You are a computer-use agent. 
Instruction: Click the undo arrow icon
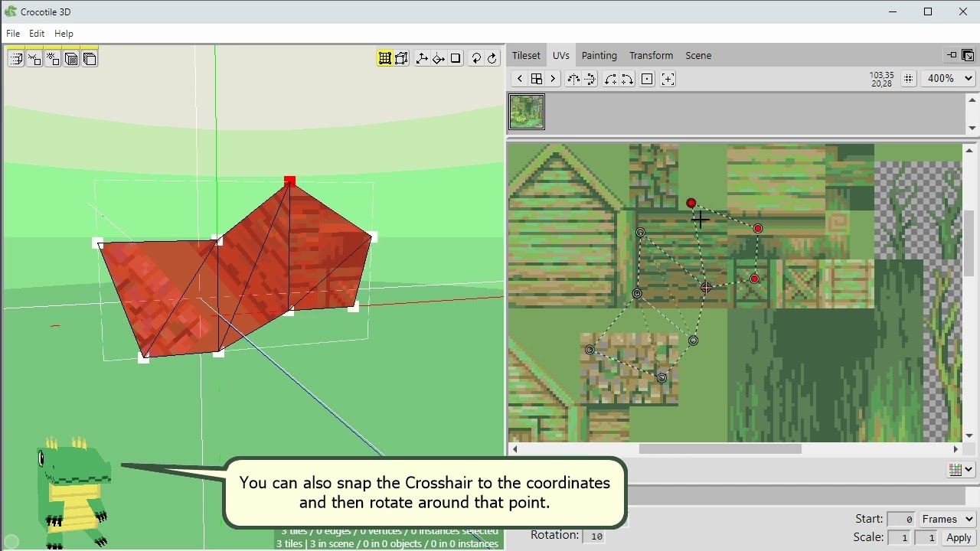click(476, 58)
